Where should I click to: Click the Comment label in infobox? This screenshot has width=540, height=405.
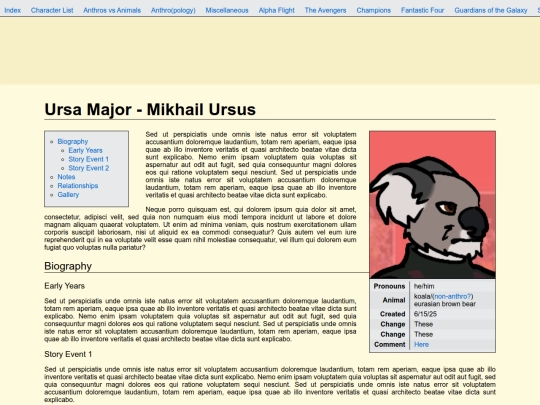pyautogui.click(x=390, y=344)
